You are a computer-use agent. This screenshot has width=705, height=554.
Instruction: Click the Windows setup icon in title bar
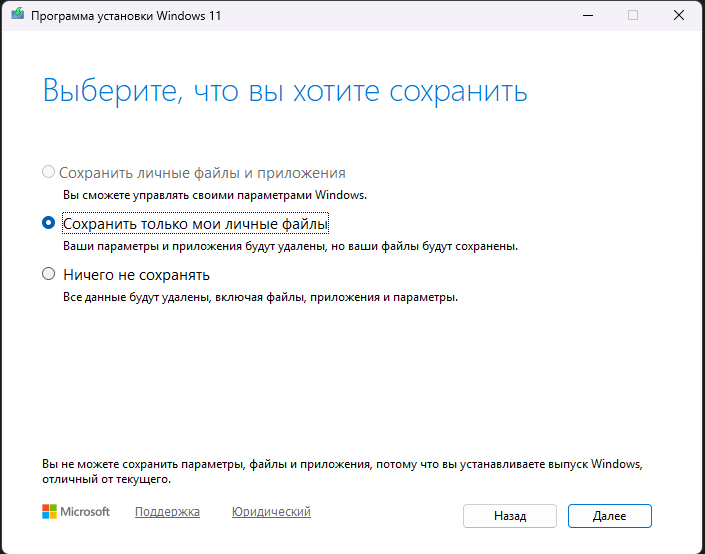[x=18, y=15]
